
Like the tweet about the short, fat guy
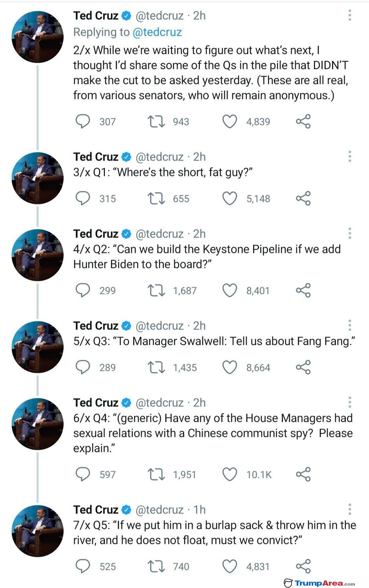[230, 198]
